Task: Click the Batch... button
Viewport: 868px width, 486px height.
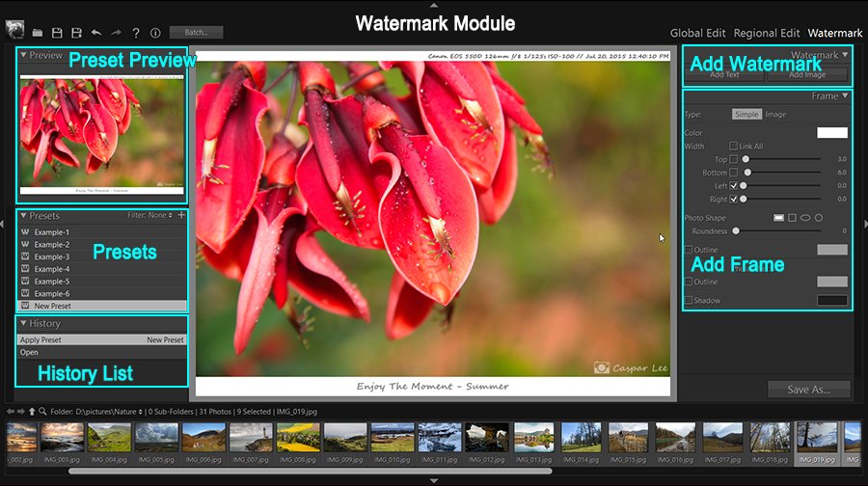Action: tap(196, 32)
